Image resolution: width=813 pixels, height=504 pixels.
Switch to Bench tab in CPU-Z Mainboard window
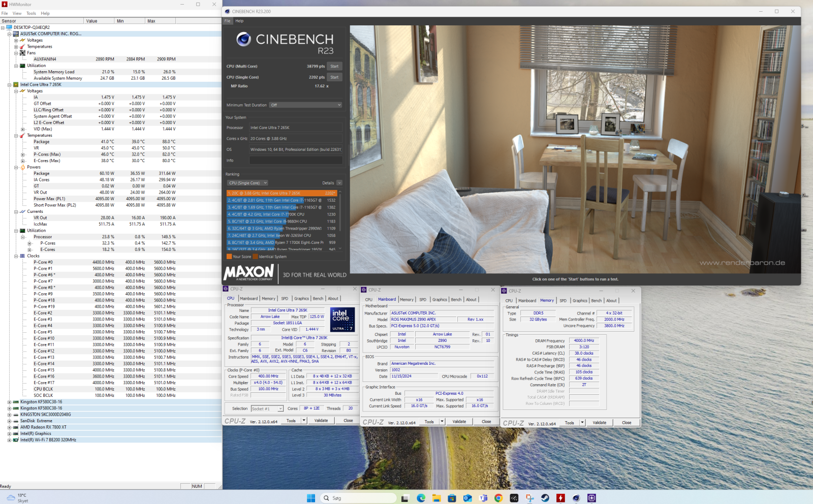pos(456,299)
